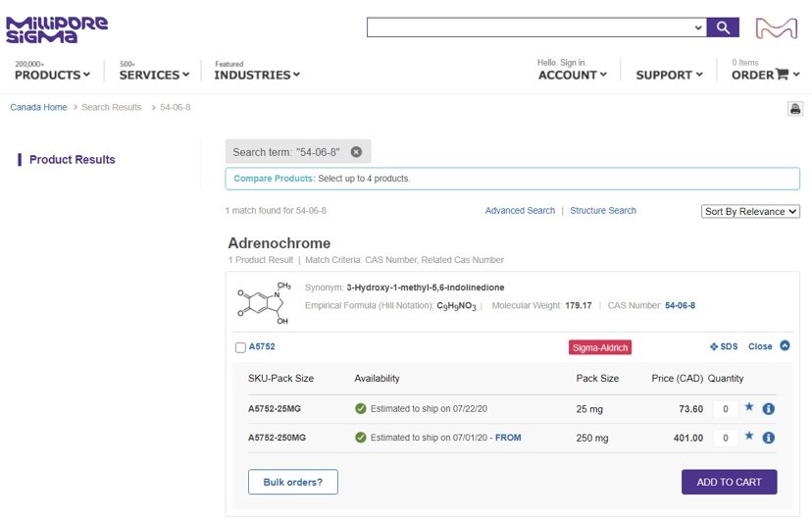The width and height of the screenshot is (812, 523).
Task: Favorite A5752-250MG with star icon
Action: point(749,437)
